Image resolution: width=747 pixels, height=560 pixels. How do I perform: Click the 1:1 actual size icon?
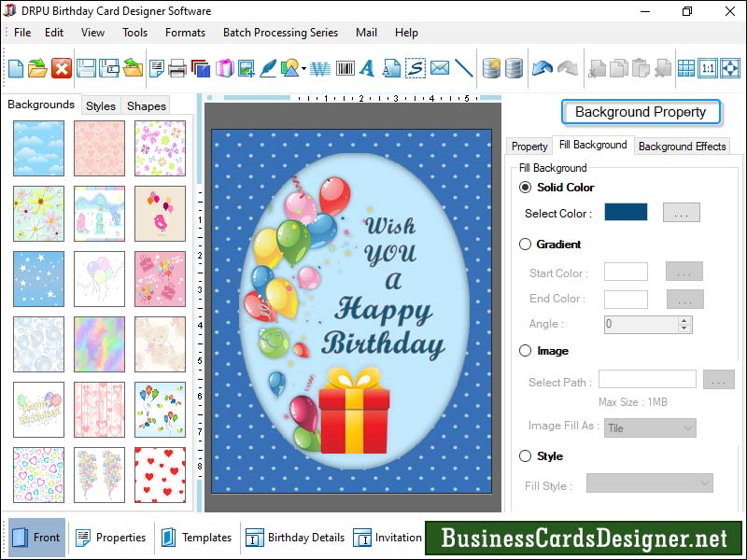[708, 68]
